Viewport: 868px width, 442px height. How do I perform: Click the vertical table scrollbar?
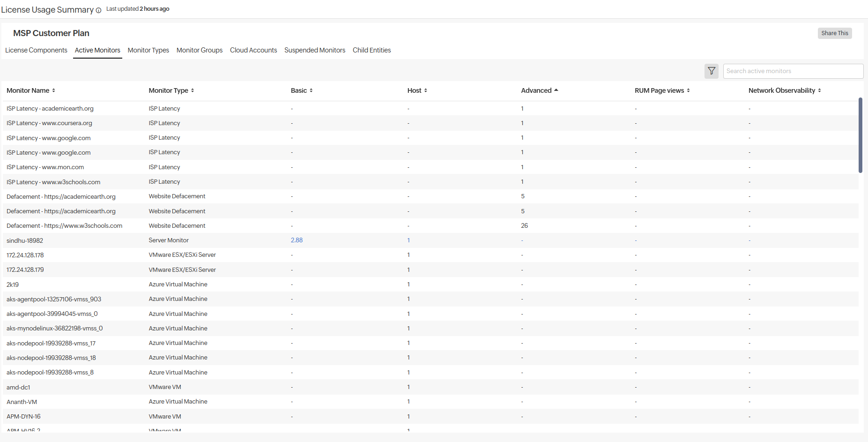(x=860, y=135)
